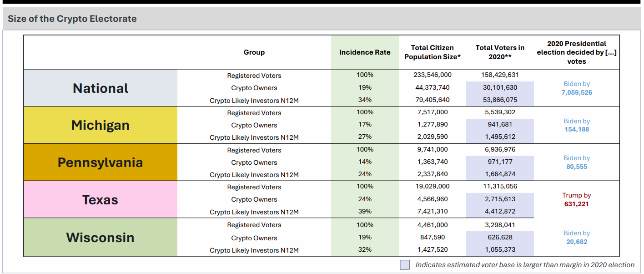644x274 pixels.
Task: Click Texas population value 19,029,000
Action: pyautogui.click(x=433, y=186)
